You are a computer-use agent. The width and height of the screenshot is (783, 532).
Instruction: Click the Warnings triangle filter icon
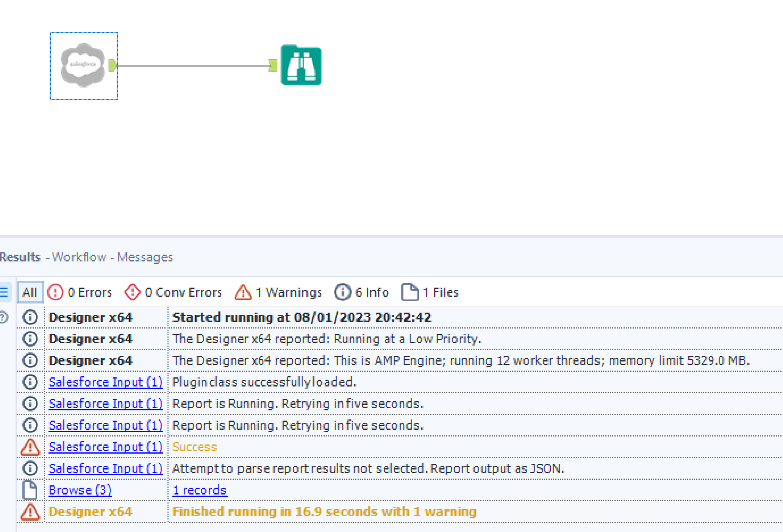tap(243, 292)
